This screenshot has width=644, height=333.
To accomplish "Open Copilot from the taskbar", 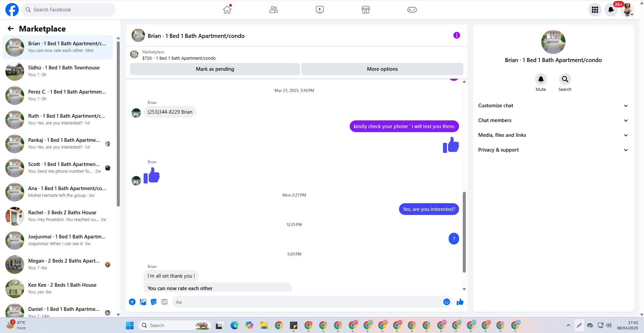I will click(249, 325).
